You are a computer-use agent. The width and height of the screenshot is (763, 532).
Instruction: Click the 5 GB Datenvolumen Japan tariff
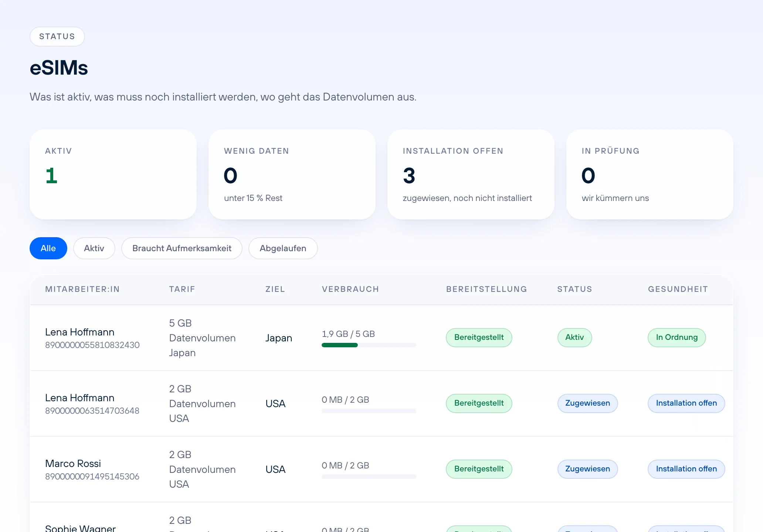point(202,338)
